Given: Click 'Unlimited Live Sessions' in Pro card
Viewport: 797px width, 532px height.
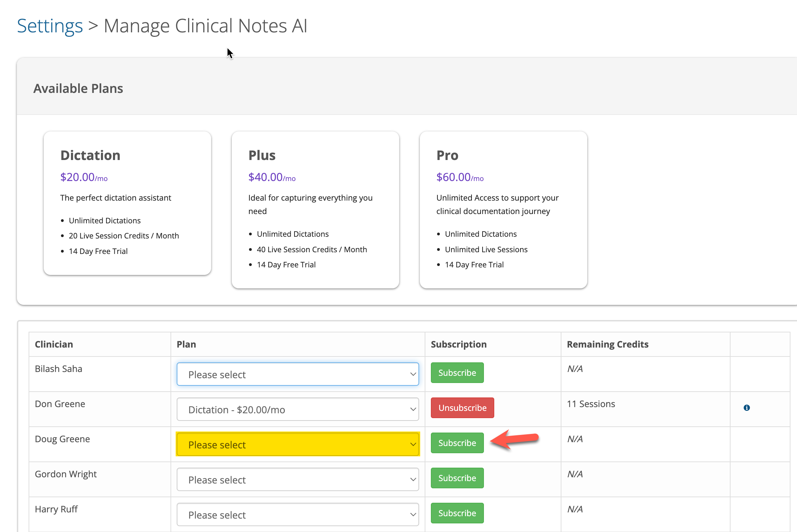Looking at the screenshot, I should [x=486, y=249].
